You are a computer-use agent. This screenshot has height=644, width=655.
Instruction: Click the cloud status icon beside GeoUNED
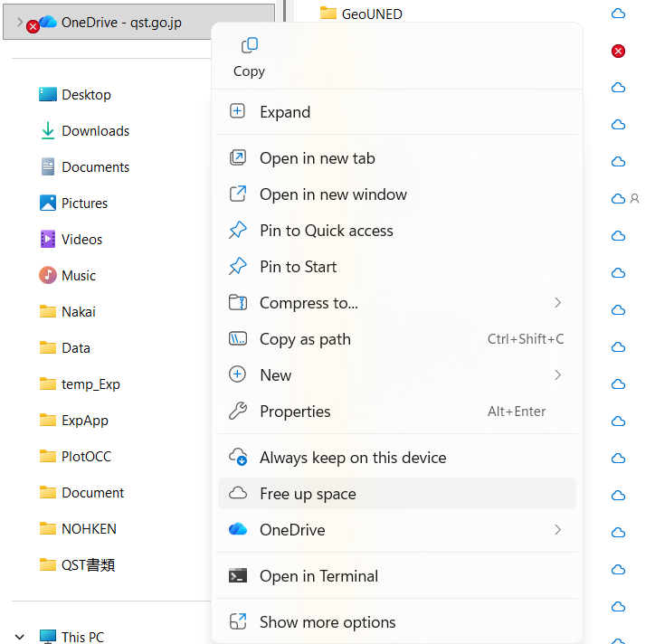(x=618, y=14)
